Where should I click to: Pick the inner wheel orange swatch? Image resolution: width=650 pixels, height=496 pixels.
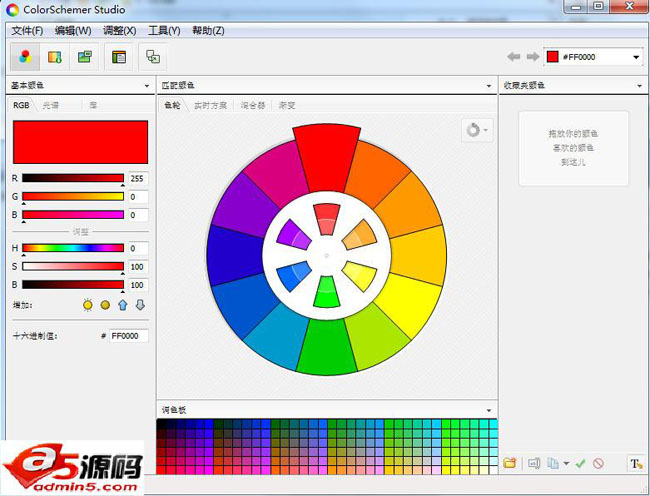pyautogui.click(x=359, y=235)
